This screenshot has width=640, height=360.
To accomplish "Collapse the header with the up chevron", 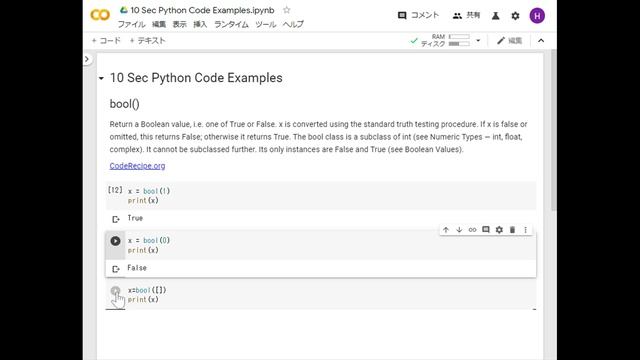I will click(x=541, y=40).
